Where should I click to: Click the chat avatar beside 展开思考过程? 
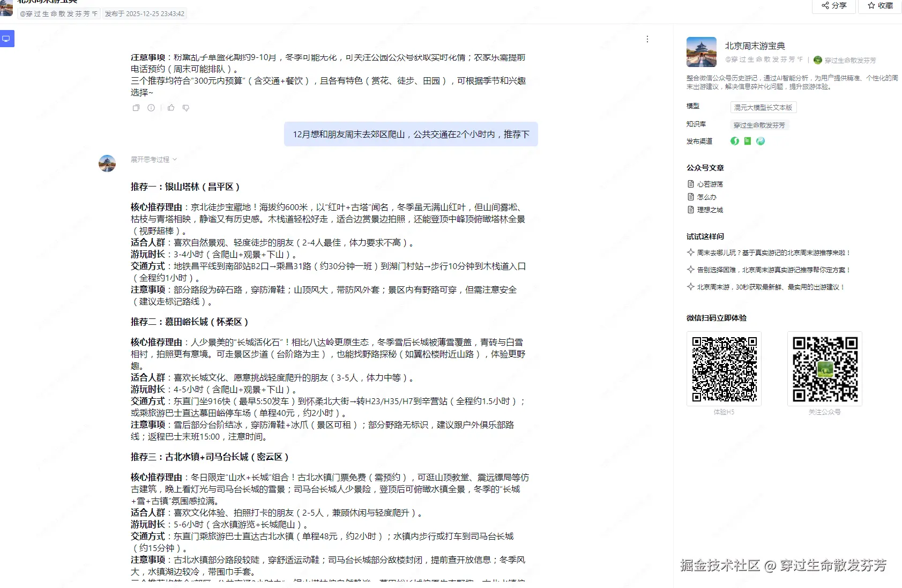(x=107, y=163)
